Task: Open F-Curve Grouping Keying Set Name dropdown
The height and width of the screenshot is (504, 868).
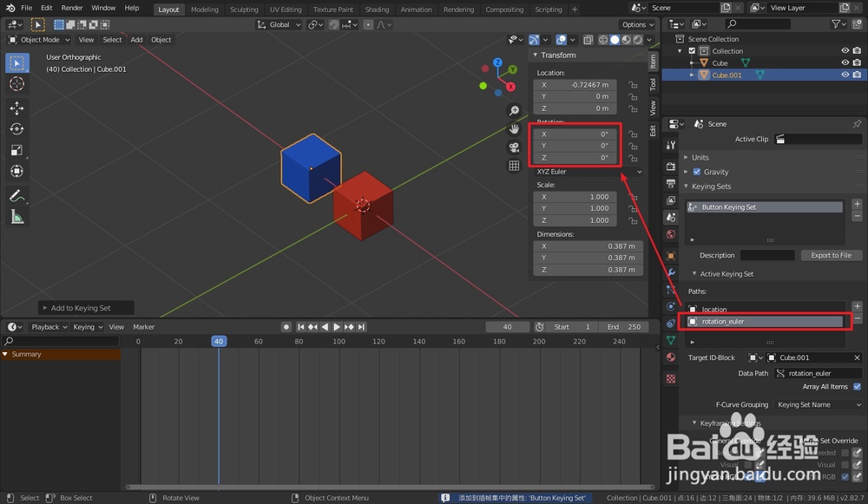Action: point(819,405)
